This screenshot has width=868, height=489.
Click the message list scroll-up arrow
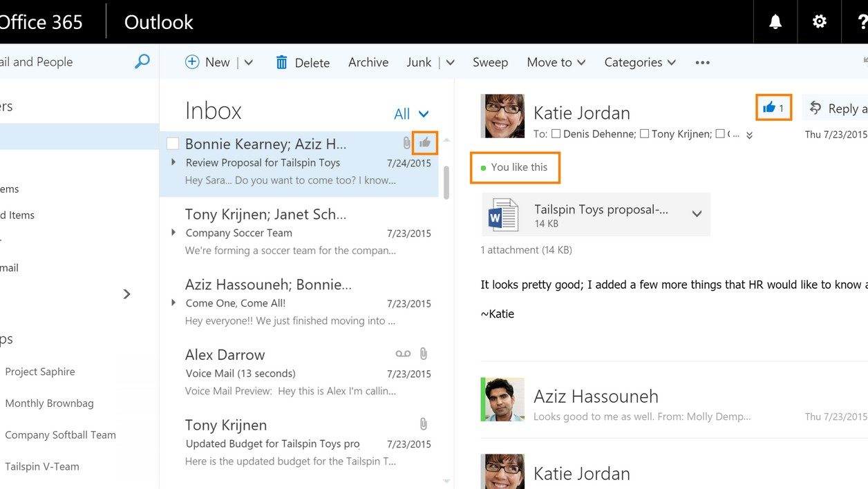[446, 140]
